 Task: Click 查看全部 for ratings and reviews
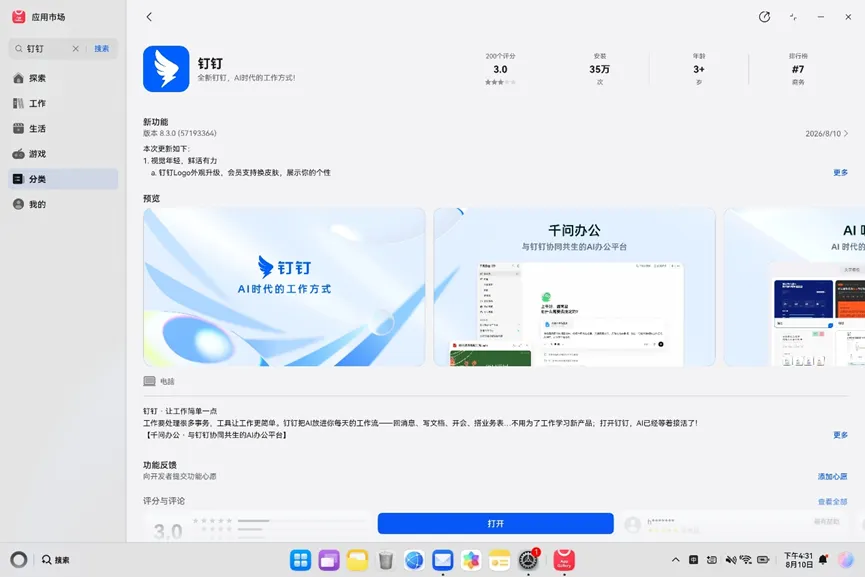point(832,501)
